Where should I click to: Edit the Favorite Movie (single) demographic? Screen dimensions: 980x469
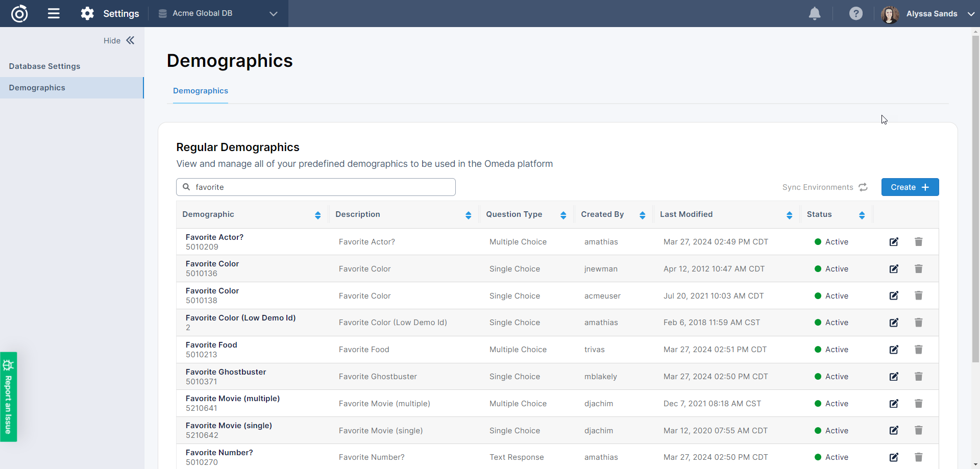click(894, 431)
